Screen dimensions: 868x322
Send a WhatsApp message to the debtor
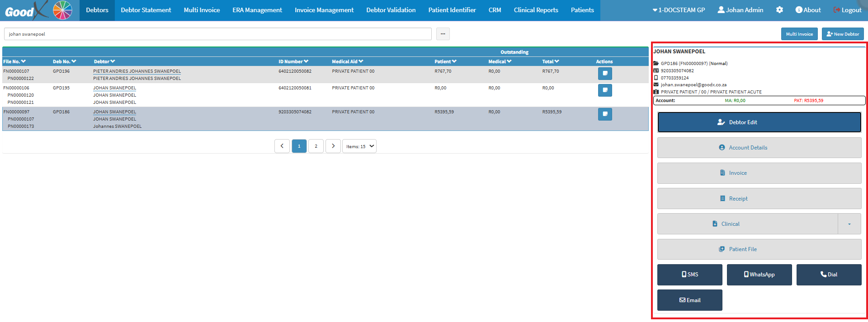(x=759, y=275)
